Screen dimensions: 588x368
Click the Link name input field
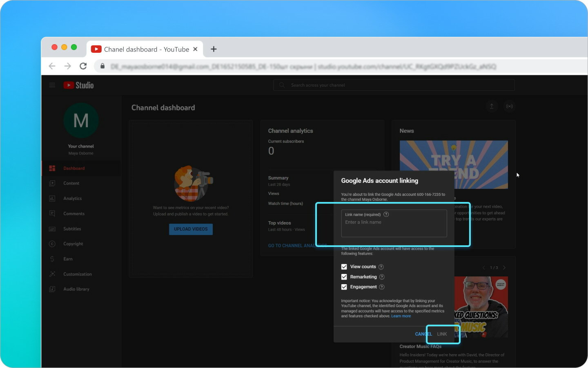(x=394, y=223)
